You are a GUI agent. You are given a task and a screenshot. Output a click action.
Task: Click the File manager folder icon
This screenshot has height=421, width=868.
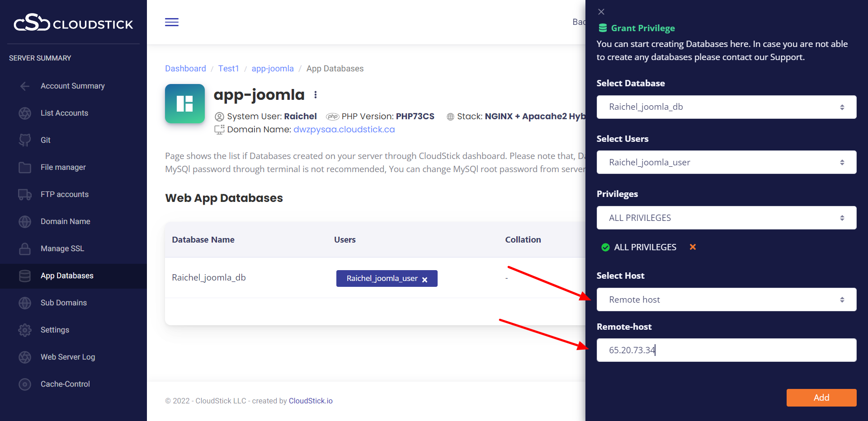click(25, 168)
